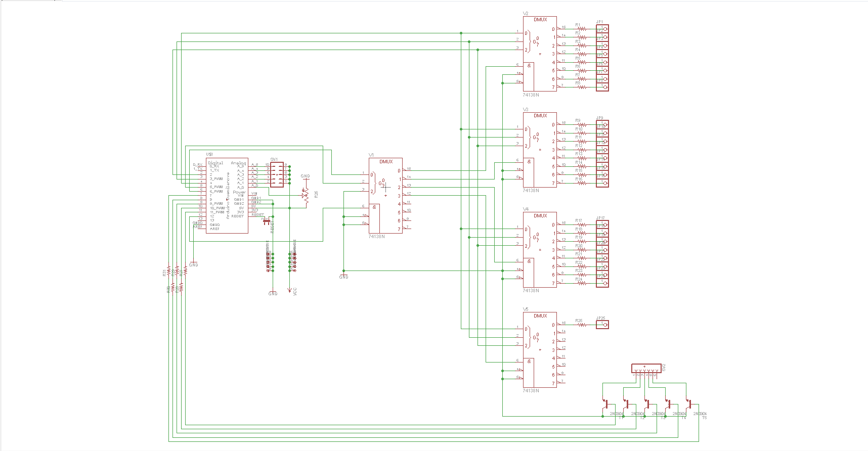Select the VCC supply arrow symbol
The height and width of the screenshot is (451, 868).
290,290
